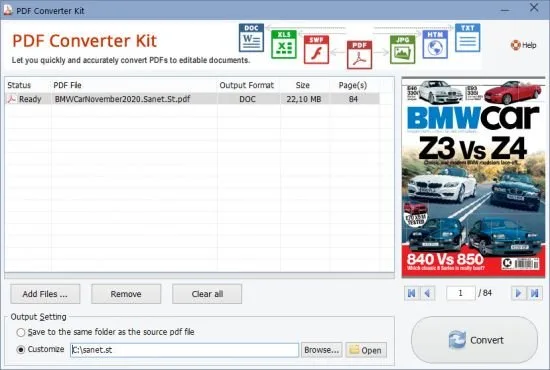Click the HTM web format icon
The image size is (550, 370).
[435, 44]
